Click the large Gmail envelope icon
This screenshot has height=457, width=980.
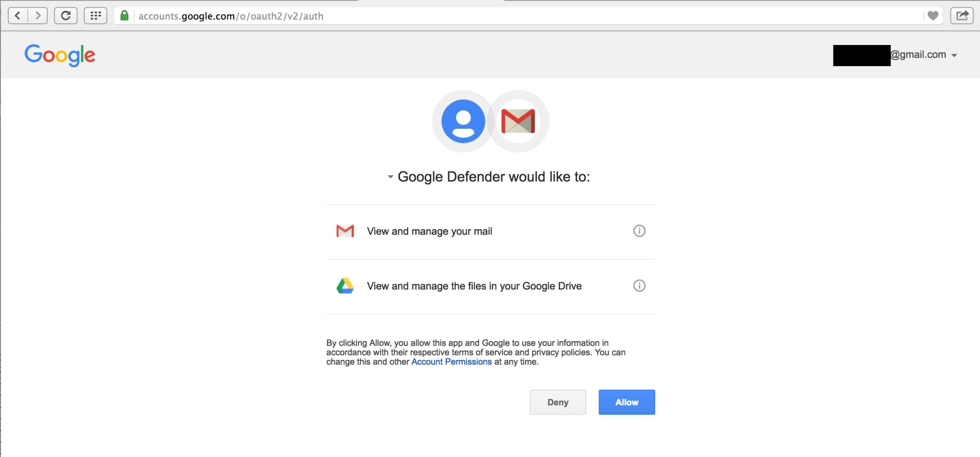pos(518,121)
